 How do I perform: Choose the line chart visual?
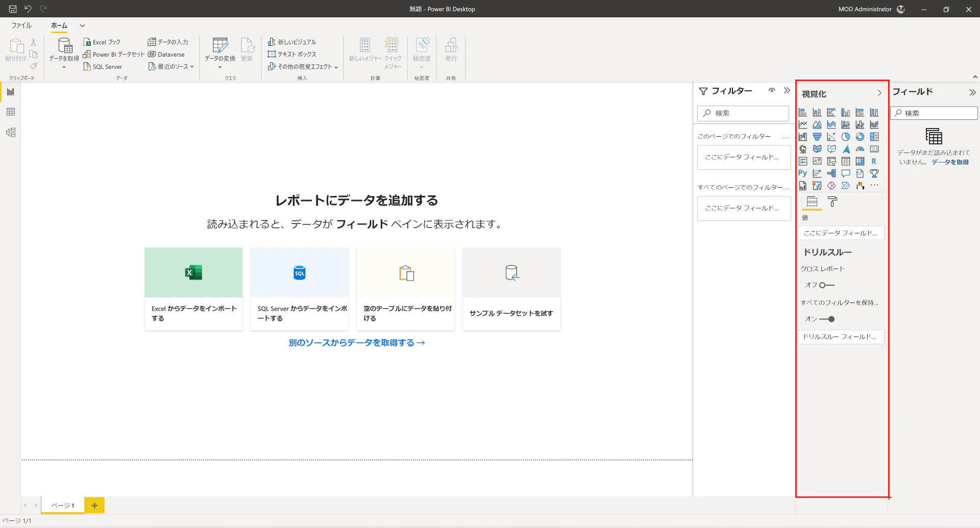point(803,124)
